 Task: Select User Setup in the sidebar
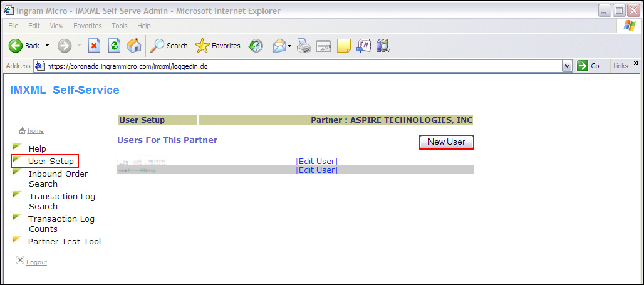click(51, 161)
